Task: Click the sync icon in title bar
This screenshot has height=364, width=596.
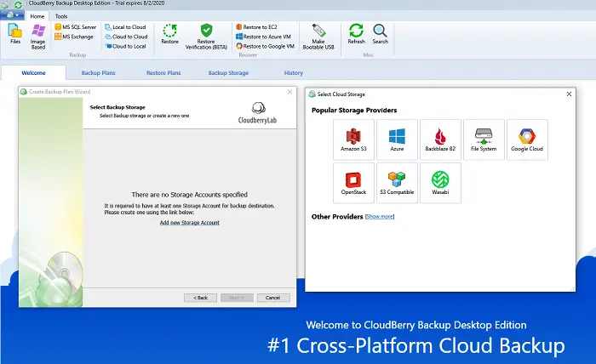Action: (x=18, y=5)
